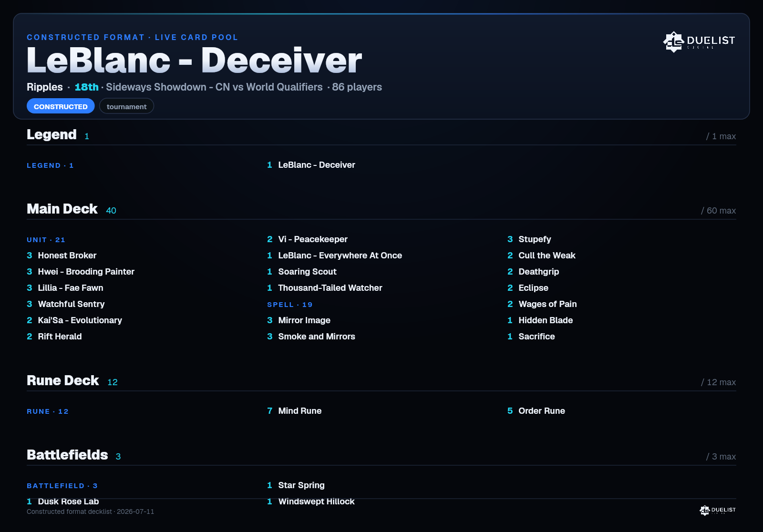
Task: Click the Order Rune entry
Action: click(x=542, y=411)
